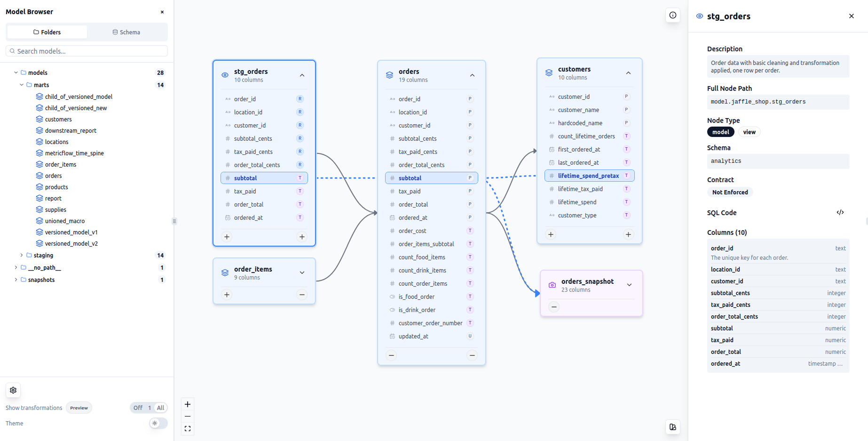This screenshot has height=441, width=868.
Task: Set Show transformations to Off
Action: coord(138,408)
